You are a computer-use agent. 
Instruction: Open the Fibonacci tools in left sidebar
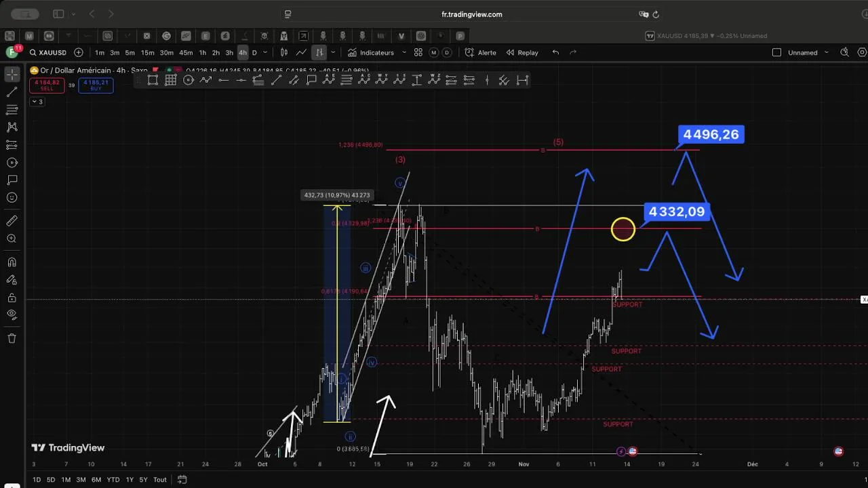12,110
